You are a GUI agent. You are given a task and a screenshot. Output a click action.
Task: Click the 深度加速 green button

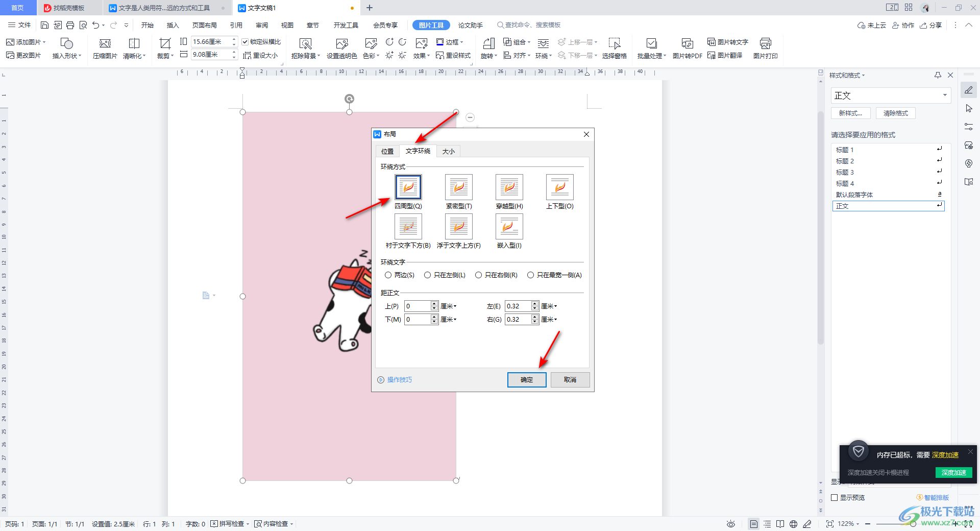pos(953,473)
